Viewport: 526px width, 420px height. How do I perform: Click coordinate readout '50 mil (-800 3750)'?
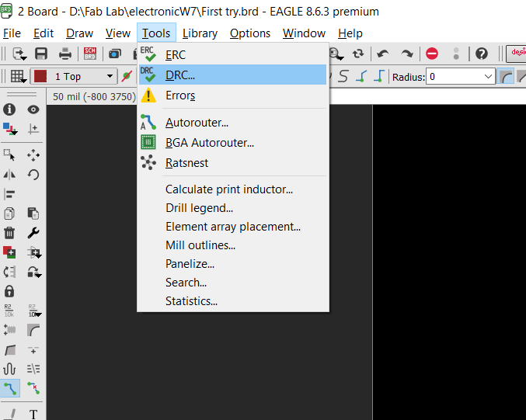point(94,96)
